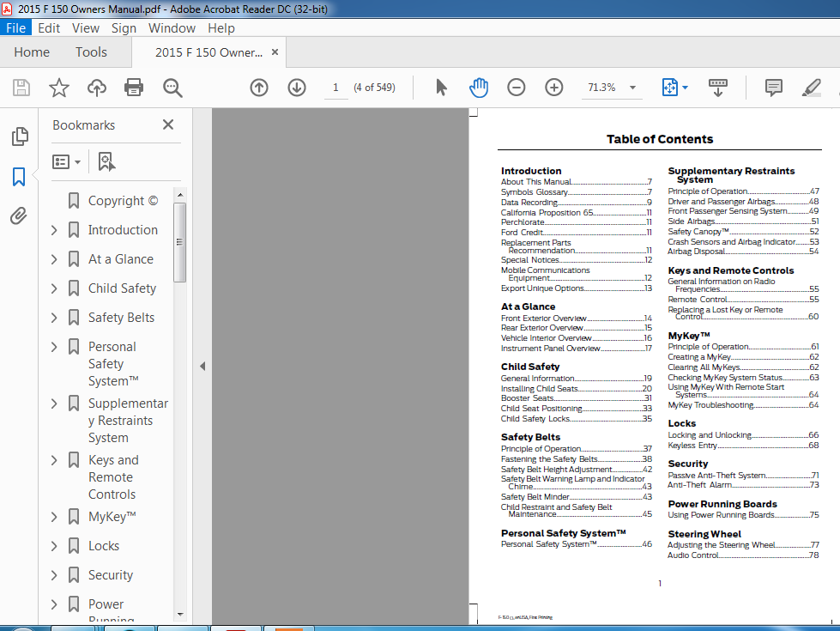Select the Highlight pen tool
Screen dimensions: 840x631
pos(811,88)
